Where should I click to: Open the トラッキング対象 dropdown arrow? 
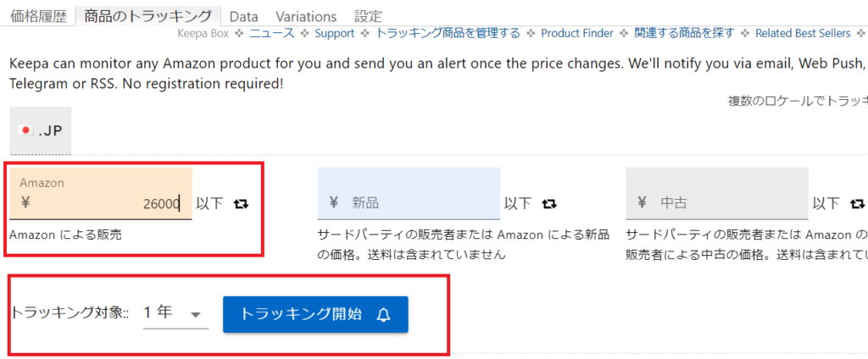pyautogui.click(x=195, y=315)
